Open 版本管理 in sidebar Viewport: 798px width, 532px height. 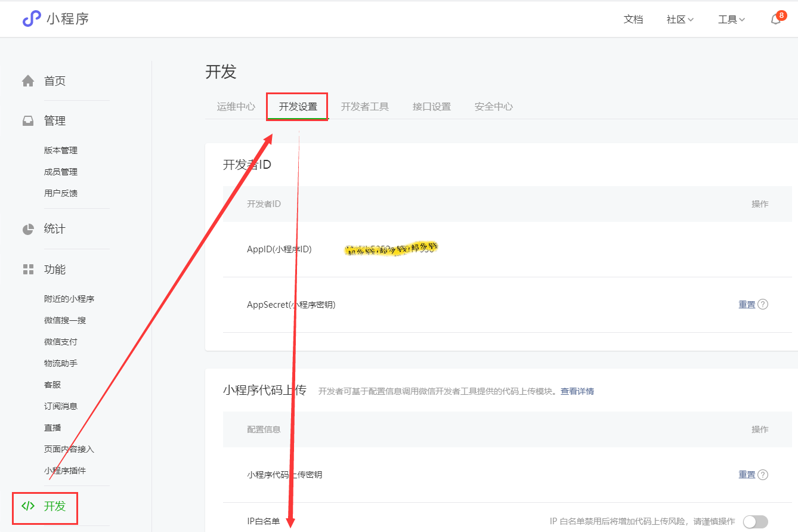pyautogui.click(x=61, y=150)
